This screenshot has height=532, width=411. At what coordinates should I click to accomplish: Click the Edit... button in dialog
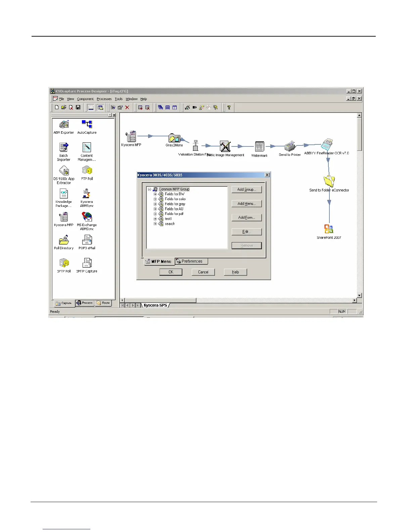(247, 232)
